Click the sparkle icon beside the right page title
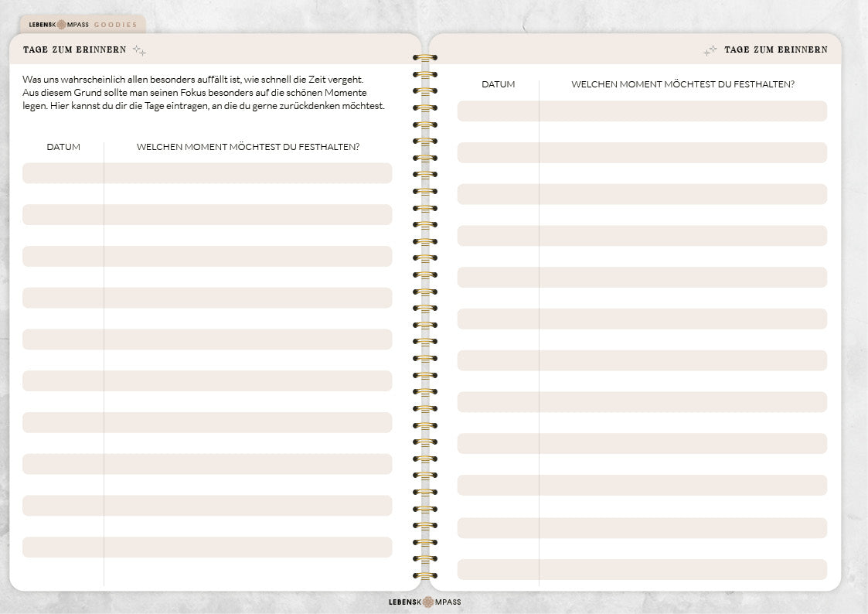The width and height of the screenshot is (868, 614). tap(710, 50)
